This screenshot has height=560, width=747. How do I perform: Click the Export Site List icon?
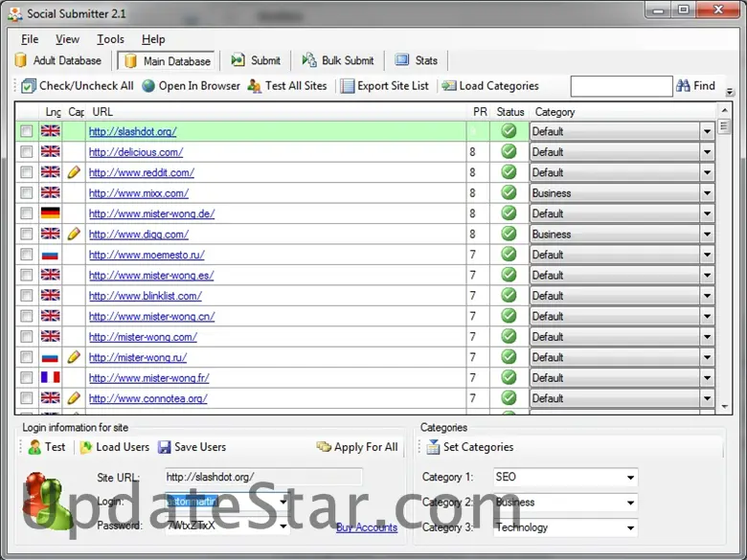pos(347,86)
